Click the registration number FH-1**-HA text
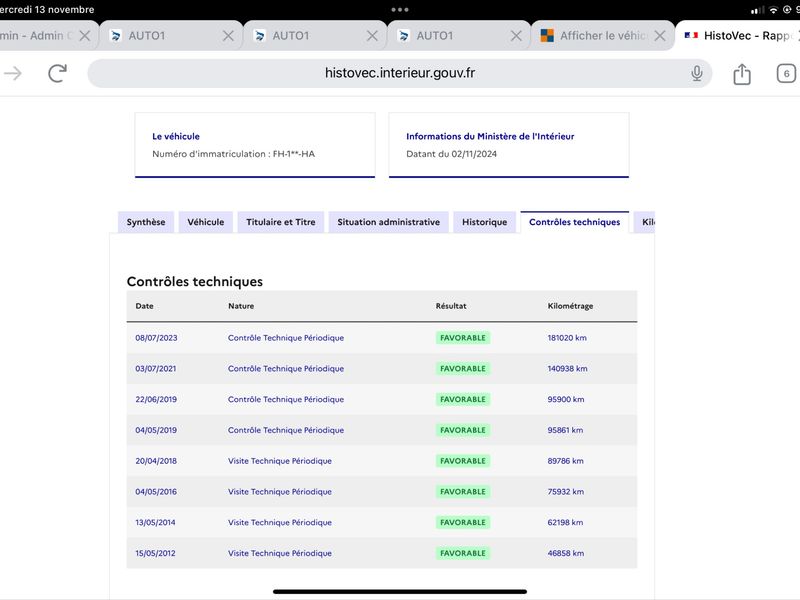Image resolution: width=800 pixels, height=600 pixels. coord(294,154)
